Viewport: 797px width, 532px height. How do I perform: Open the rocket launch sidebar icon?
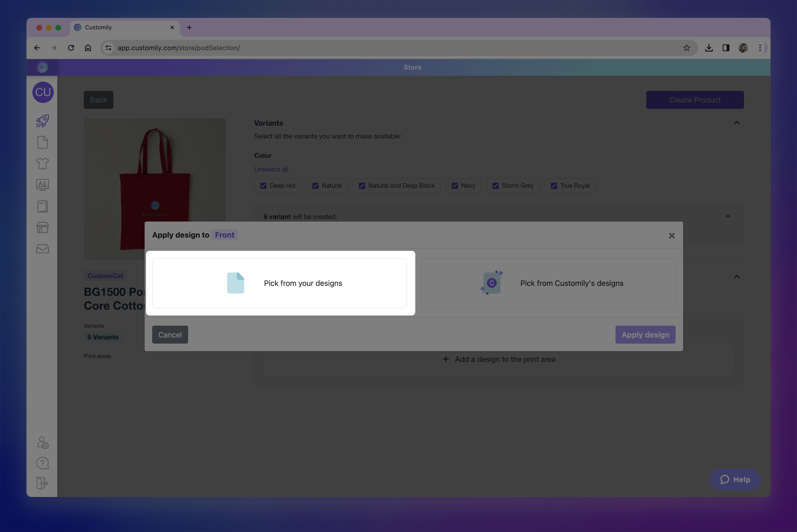(42, 121)
